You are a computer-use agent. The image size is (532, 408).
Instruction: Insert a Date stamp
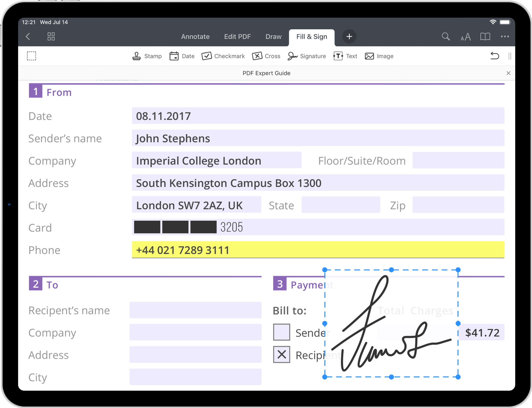point(182,56)
